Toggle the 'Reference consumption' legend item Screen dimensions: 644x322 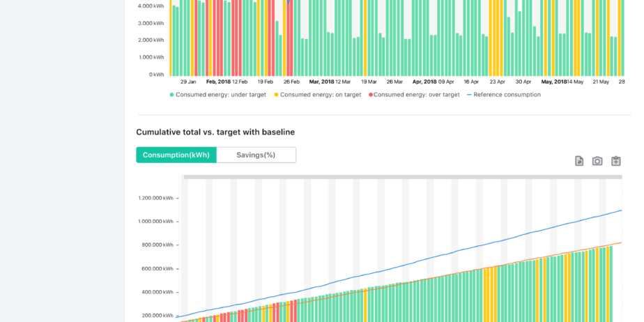point(504,95)
